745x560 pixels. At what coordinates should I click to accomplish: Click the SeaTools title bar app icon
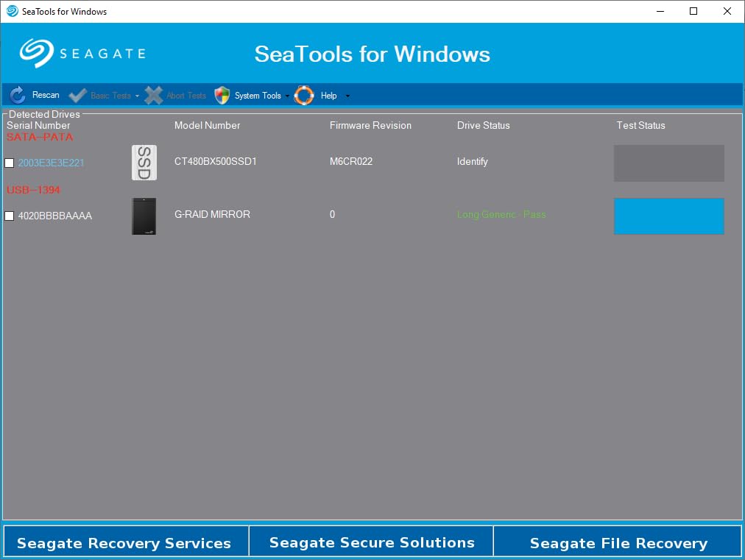(x=13, y=11)
